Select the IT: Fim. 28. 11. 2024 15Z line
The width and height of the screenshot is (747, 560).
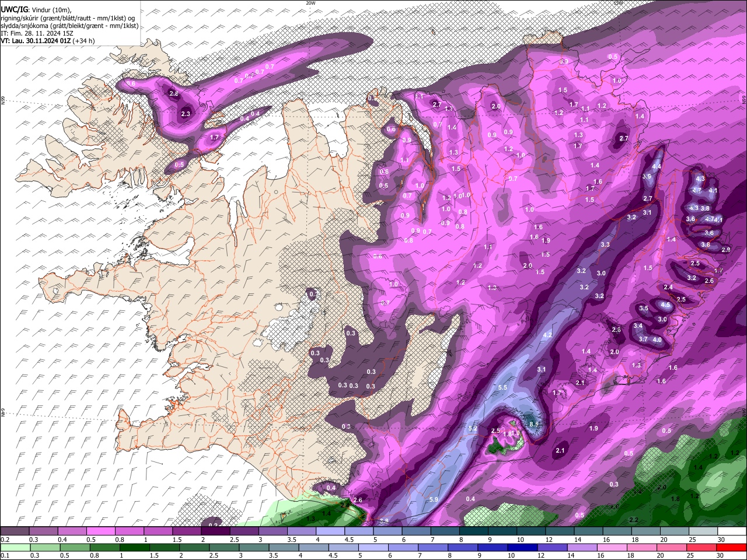click(37, 33)
